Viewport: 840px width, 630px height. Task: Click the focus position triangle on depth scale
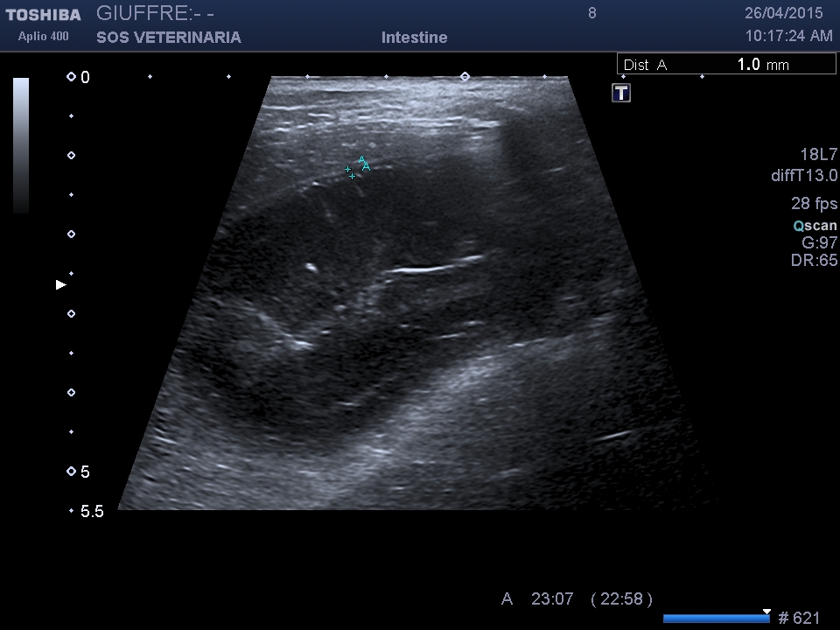pyautogui.click(x=60, y=284)
